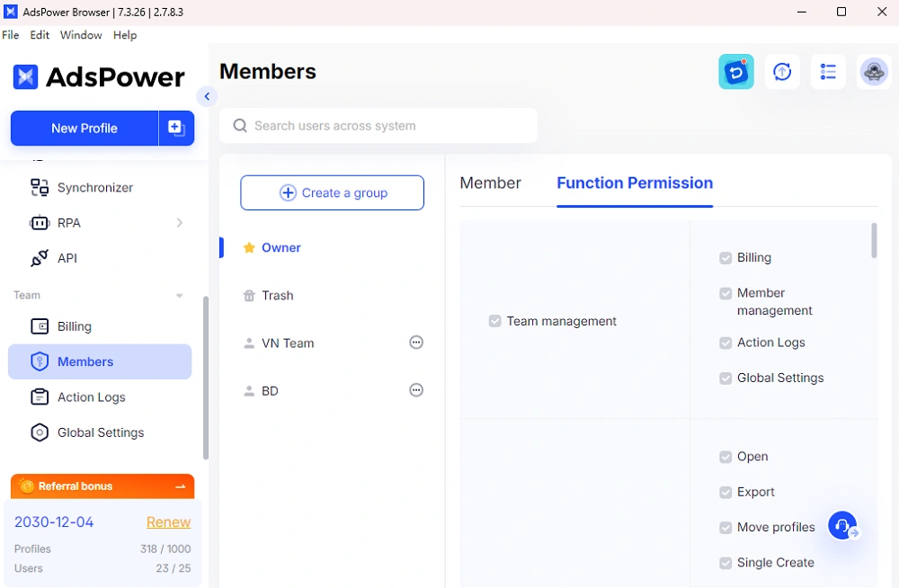The image size is (899, 588).
Task: Click the API plug icon
Action: point(40,258)
